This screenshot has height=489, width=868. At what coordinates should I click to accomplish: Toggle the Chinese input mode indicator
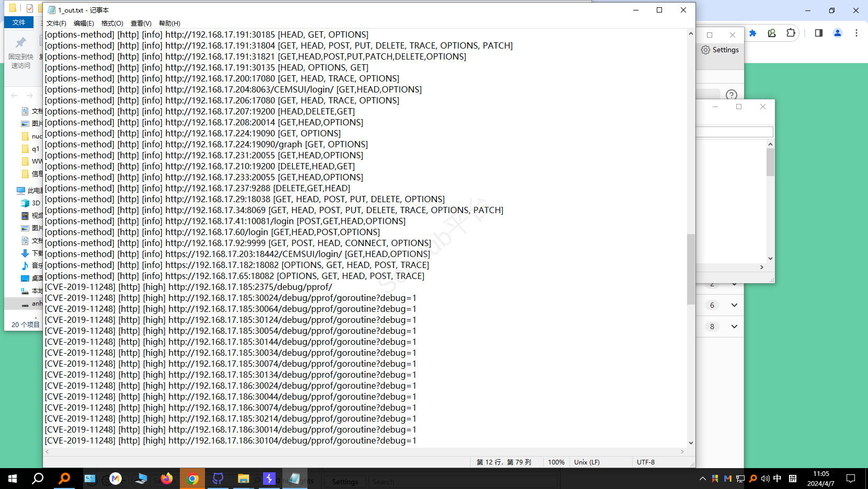778,479
